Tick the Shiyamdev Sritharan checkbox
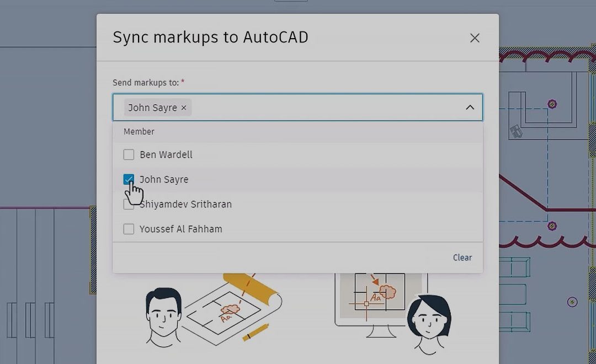 coord(129,205)
